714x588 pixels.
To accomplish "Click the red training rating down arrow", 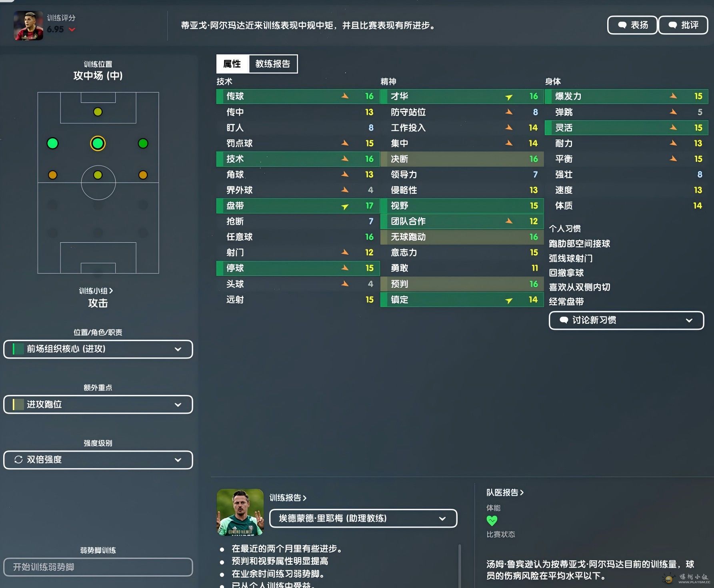I will [x=72, y=30].
